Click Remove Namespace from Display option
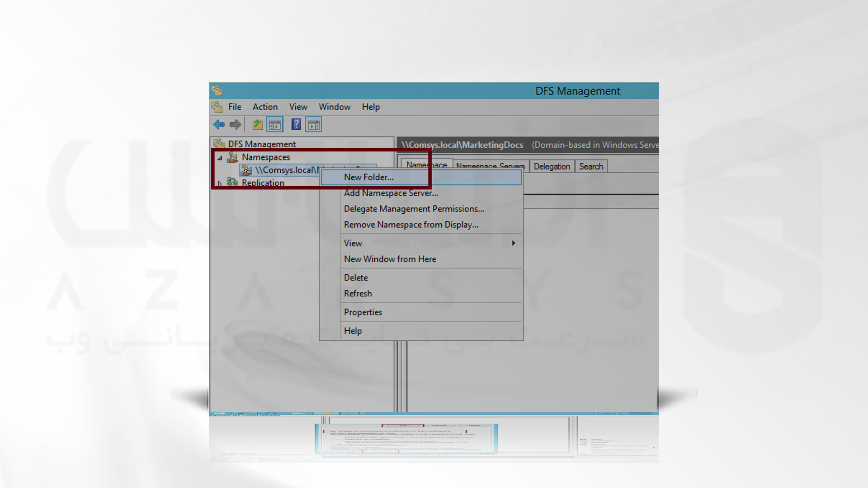This screenshot has width=868, height=488. (x=411, y=224)
